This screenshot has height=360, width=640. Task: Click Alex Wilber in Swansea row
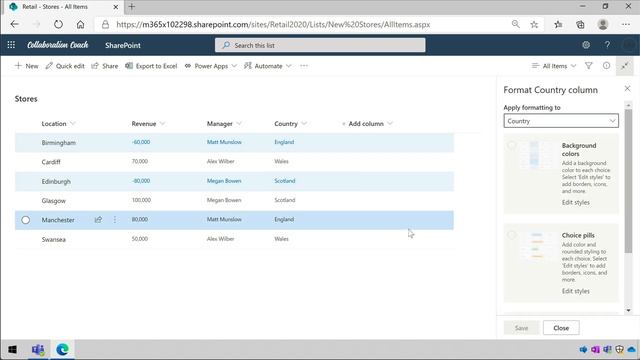point(220,239)
